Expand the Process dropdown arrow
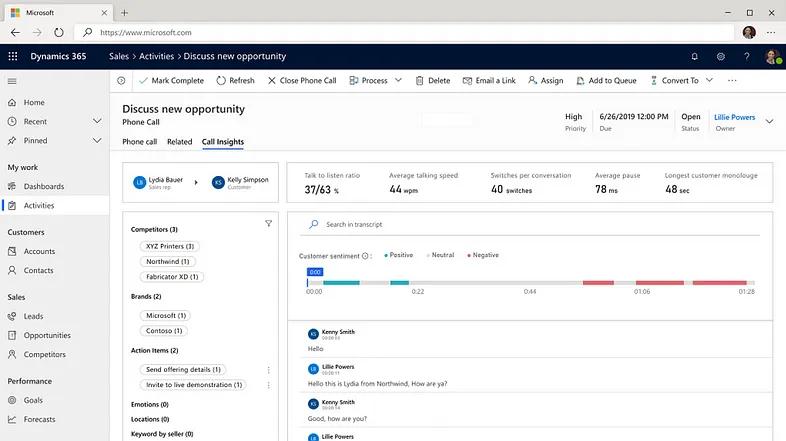Image resolution: width=786 pixels, height=441 pixels. tap(398, 80)
